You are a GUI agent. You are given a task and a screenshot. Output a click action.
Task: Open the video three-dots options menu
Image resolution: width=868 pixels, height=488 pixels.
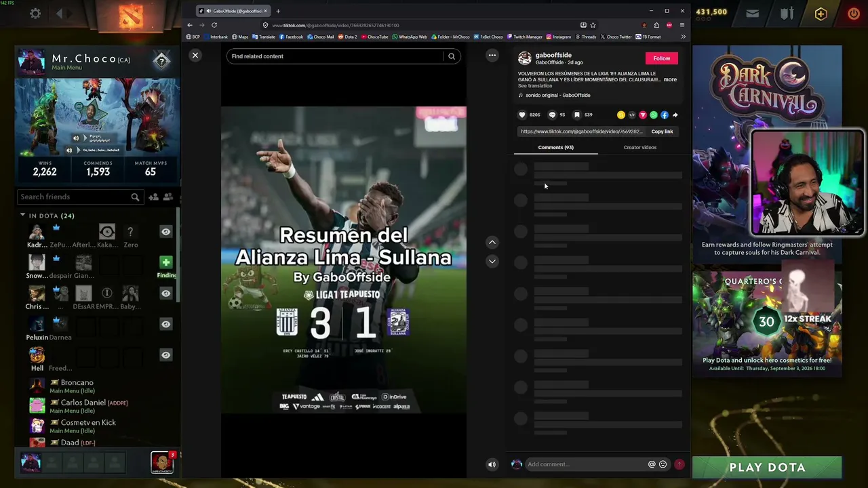click(492, 56)
